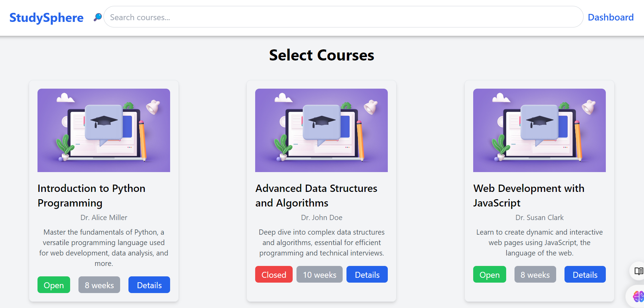Open Details for Advanced Data Structures course
The width and height of the screenshot is (644, 308).
(367, 275)
